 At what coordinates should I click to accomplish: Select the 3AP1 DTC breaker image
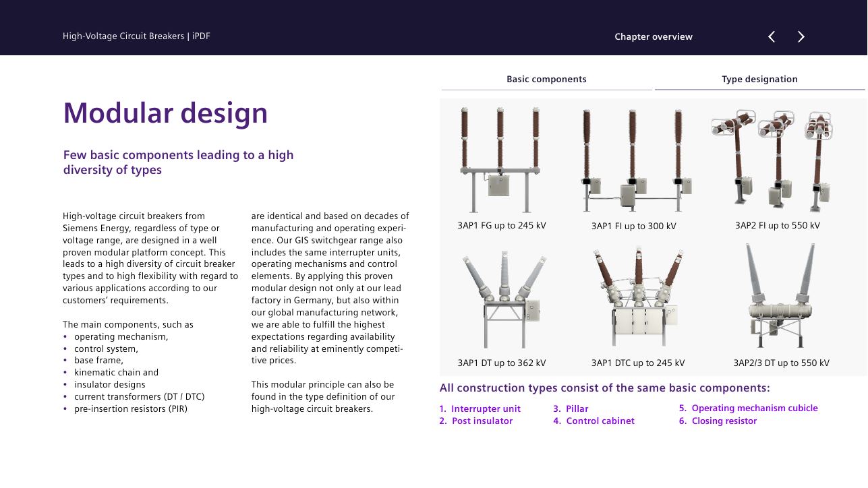click(636, 297)
